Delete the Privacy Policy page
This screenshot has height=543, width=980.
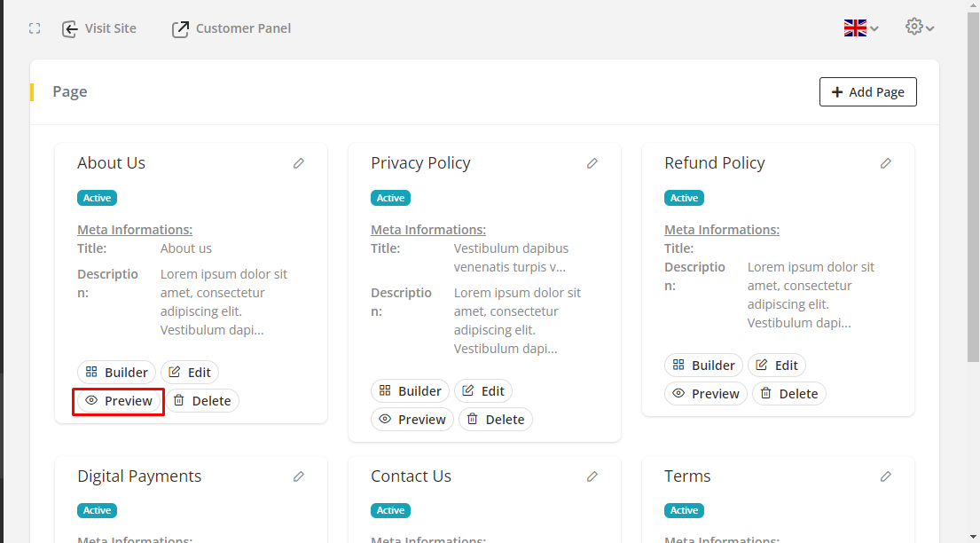coord(496,420)
